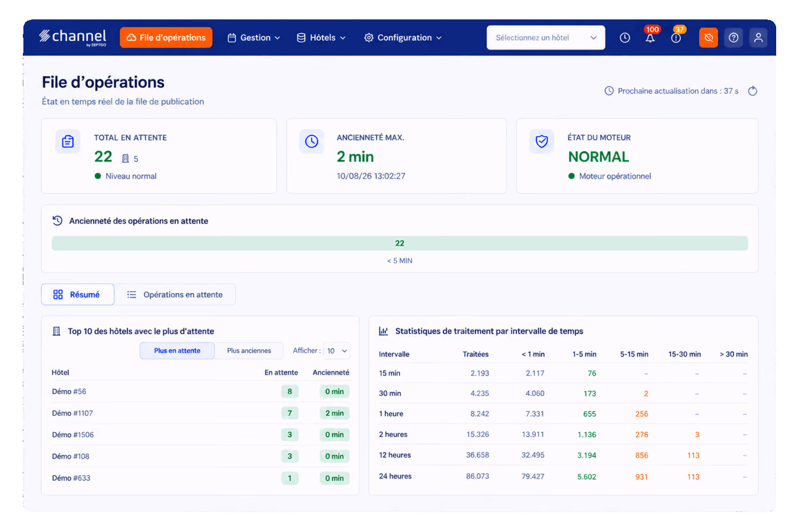Open the Sélectionnez un hôtel dropdown
799x532 pixels.
(x=546, y=38)
